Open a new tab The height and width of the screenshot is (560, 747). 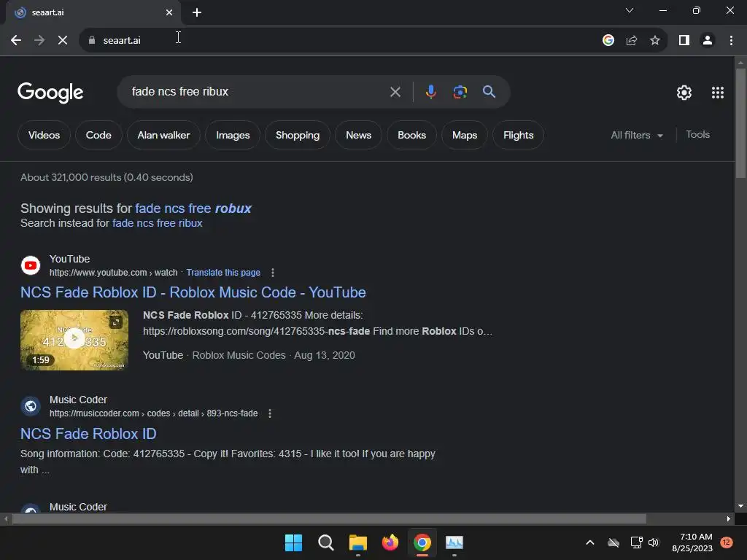click(197, 12)
